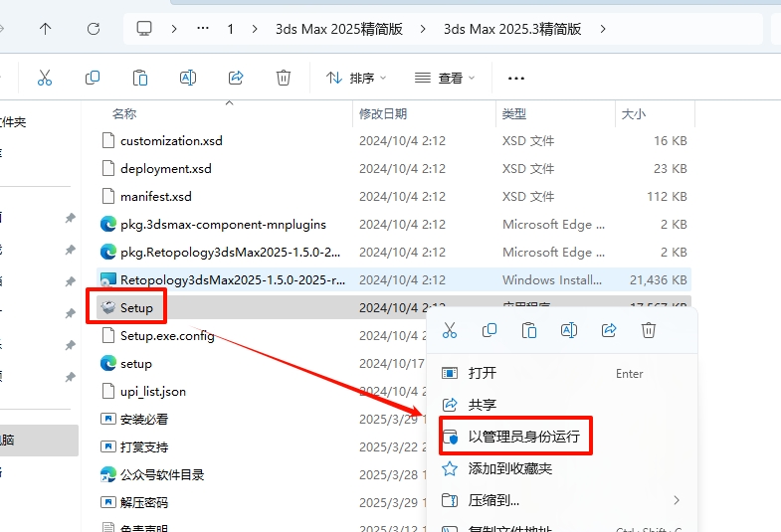Click the Cut icon in the Explorer toolbar
The image size is (781, 532).
[x=45, y=78]
